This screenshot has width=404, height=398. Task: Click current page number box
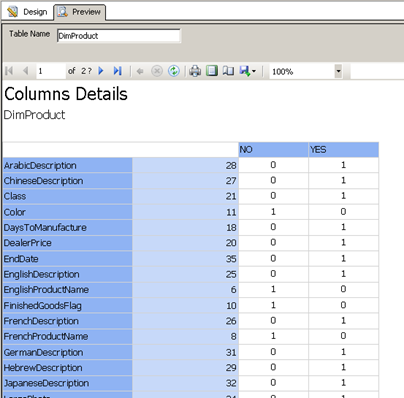tap(51, 71)
